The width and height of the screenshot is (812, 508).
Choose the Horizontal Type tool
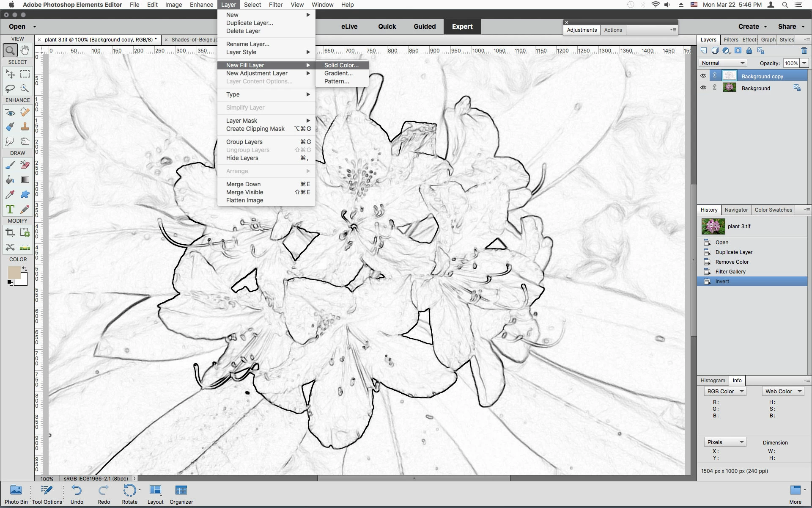[10, 209]
